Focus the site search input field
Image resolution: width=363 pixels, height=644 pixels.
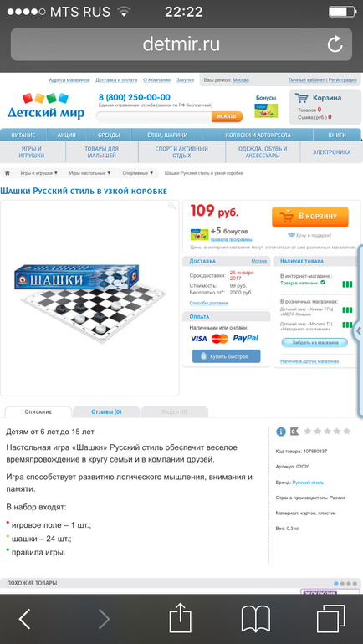[x=154, y=116]
